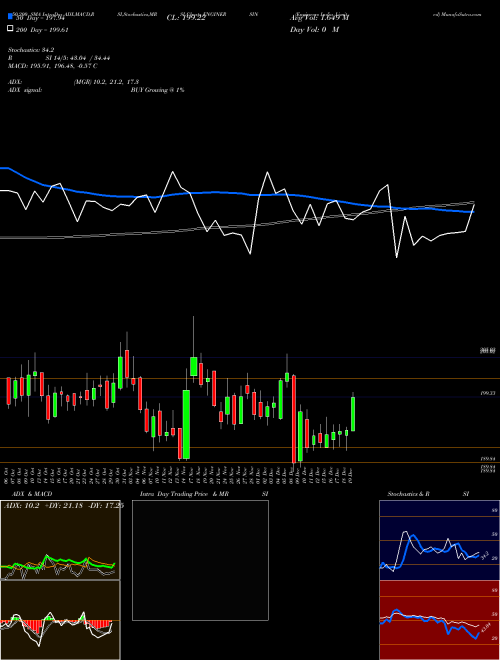Image resolution: width=500 pixels, height=660 pixels.
Task: Click the empty intraday trading price panel
Action: click(200, 560)
